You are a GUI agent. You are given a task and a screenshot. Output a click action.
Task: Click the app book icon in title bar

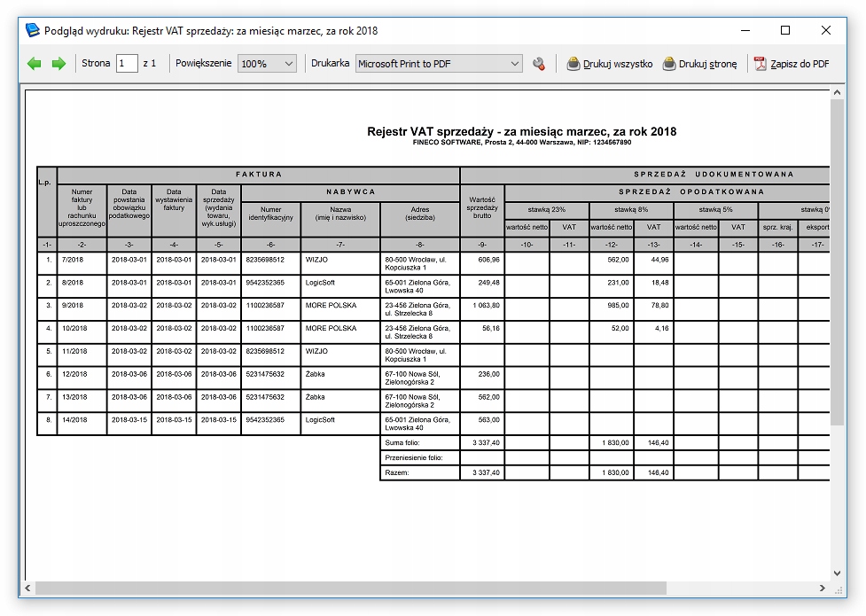[33, 30]
